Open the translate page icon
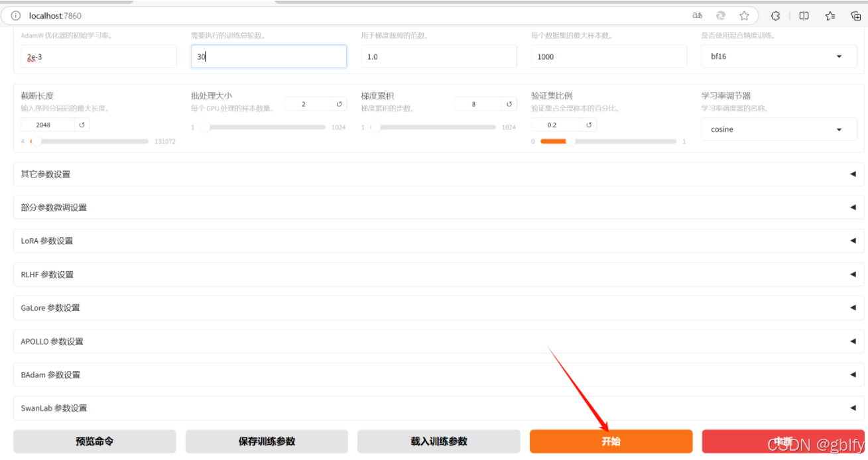Viewport: 868px width, 460px height. click(698, 15)
